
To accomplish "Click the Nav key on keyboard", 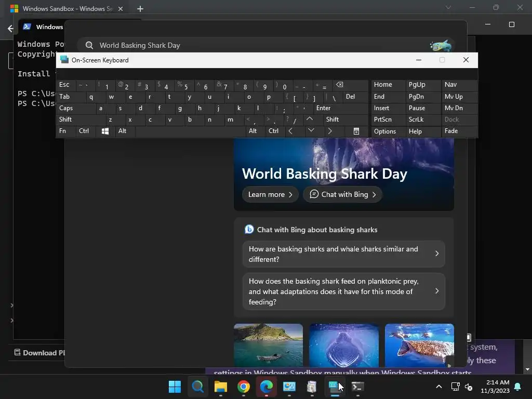I will [x=460, y=85].
